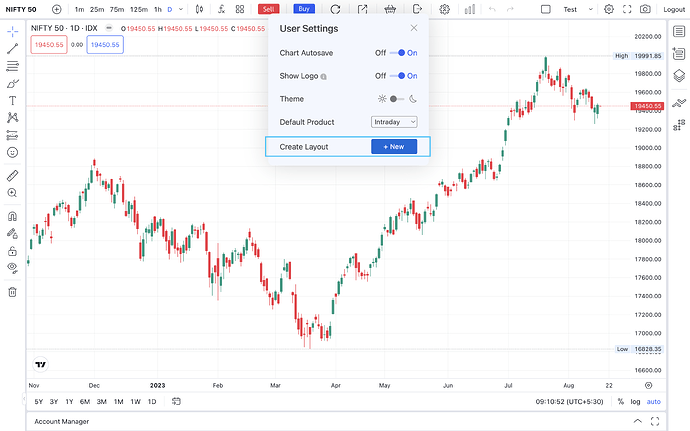
Task: Redo the last chart action
Action: 510,9
